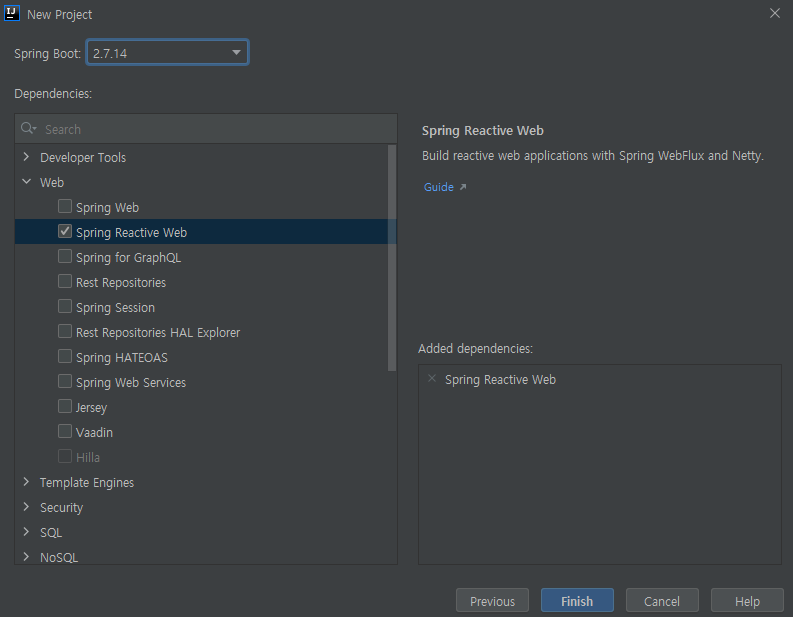
Task: Click the Spring Reactive Web description heading
Action: [482, 130]
